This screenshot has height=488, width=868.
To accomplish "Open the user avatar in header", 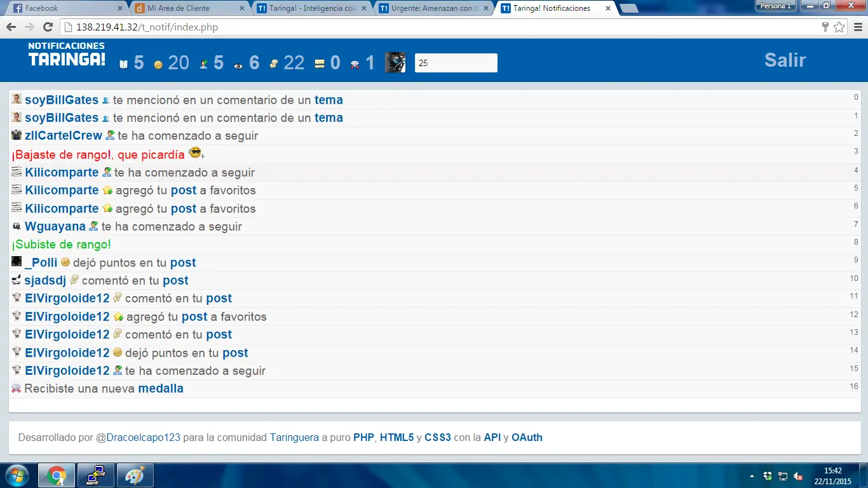I will click(x=395, y=62).
